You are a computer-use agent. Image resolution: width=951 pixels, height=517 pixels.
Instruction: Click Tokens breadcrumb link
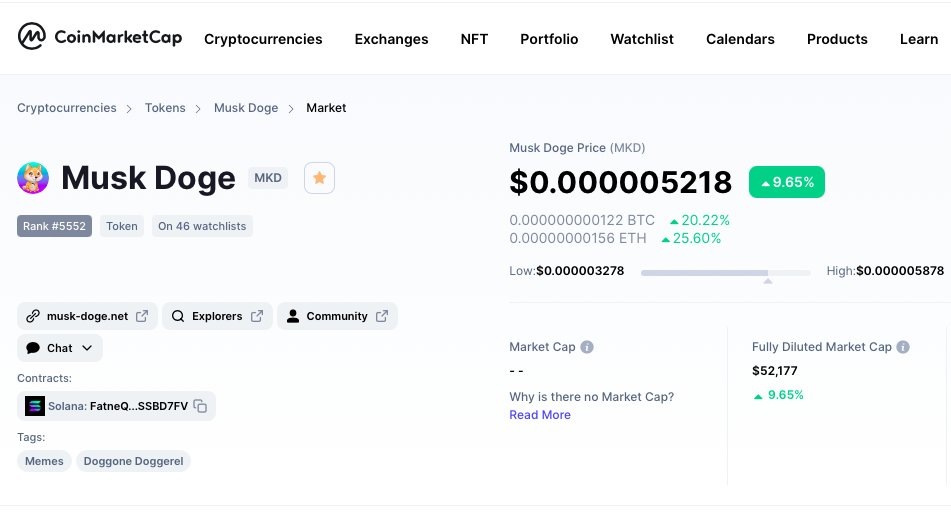pyautogui.click(x=165, y=108)
